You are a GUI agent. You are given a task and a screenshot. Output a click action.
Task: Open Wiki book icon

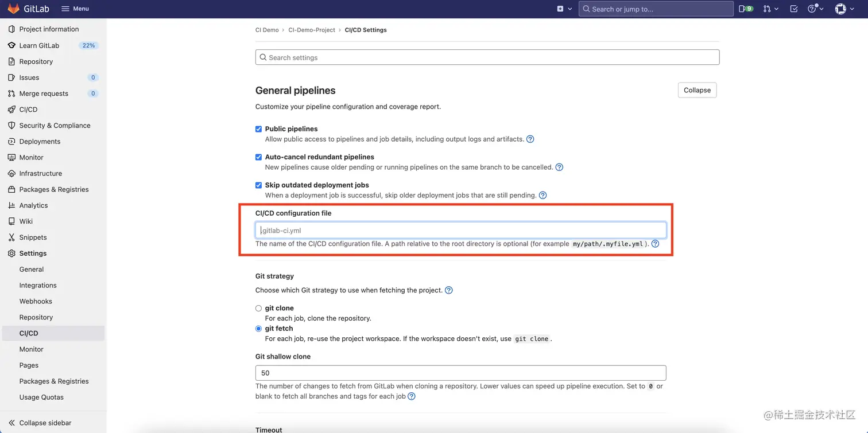click(x=12, y=221)
